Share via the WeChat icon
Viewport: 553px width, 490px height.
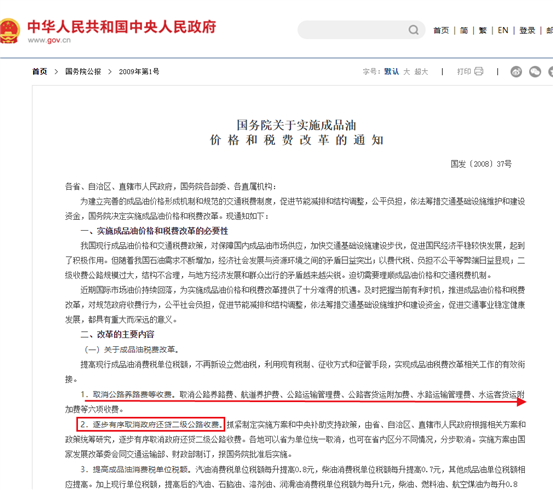pos(535,72)
